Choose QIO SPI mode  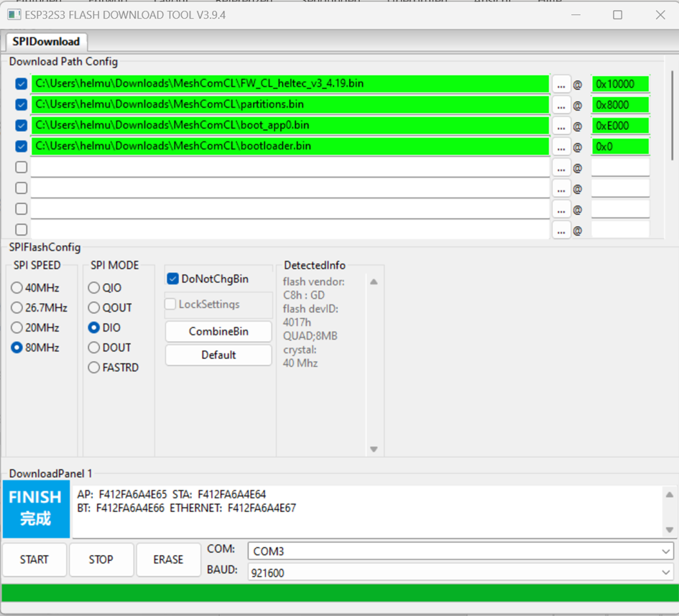[x=93, y=288]
